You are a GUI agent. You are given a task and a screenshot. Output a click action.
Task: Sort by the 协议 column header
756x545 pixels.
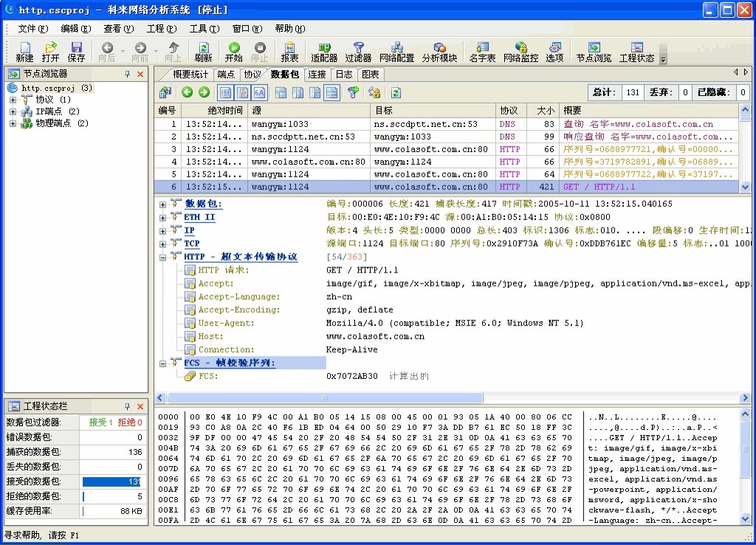[511, 111]
